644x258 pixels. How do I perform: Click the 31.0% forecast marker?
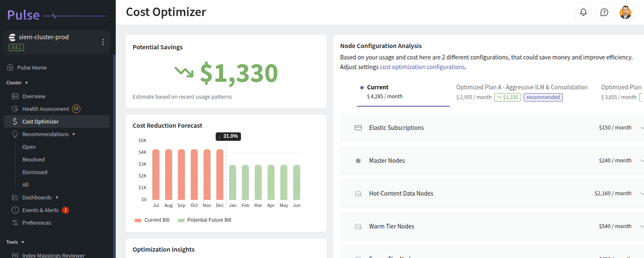click(x=228, y=136)
